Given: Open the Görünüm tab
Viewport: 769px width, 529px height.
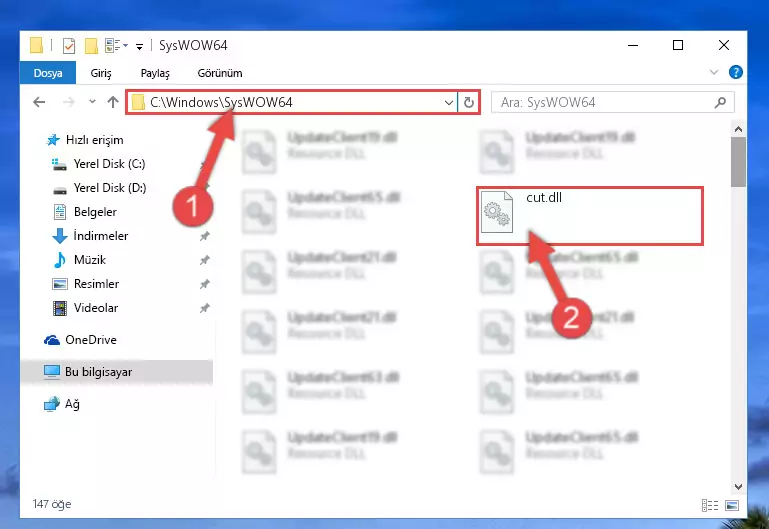Looking at the screenshot, I should click(x=220, y=73).
